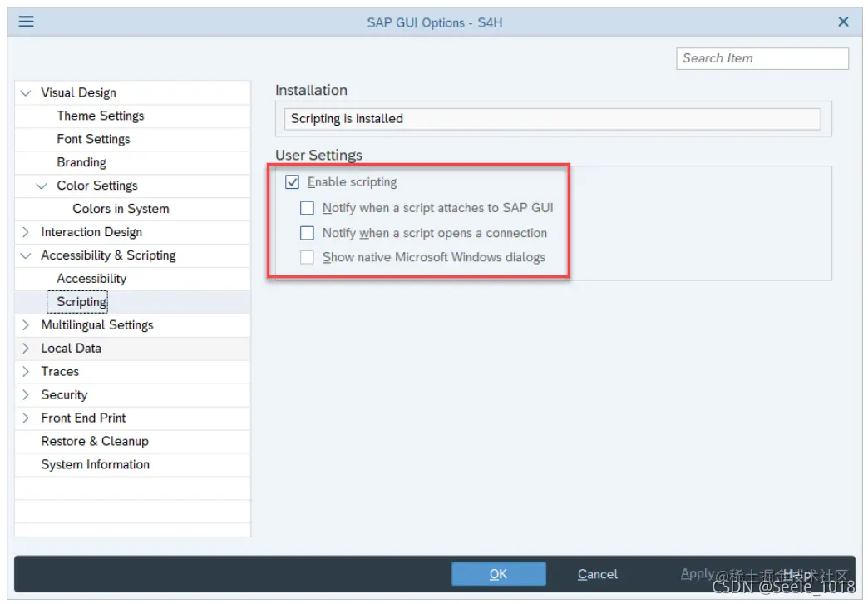Close the SAP GUI Options dialog
868x604 pixels.
click(843, 22)
